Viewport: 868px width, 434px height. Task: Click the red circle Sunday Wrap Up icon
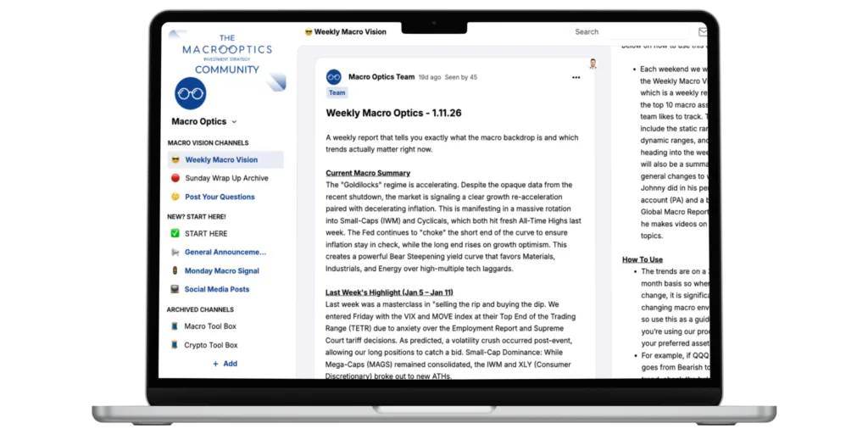coord(175,178)
